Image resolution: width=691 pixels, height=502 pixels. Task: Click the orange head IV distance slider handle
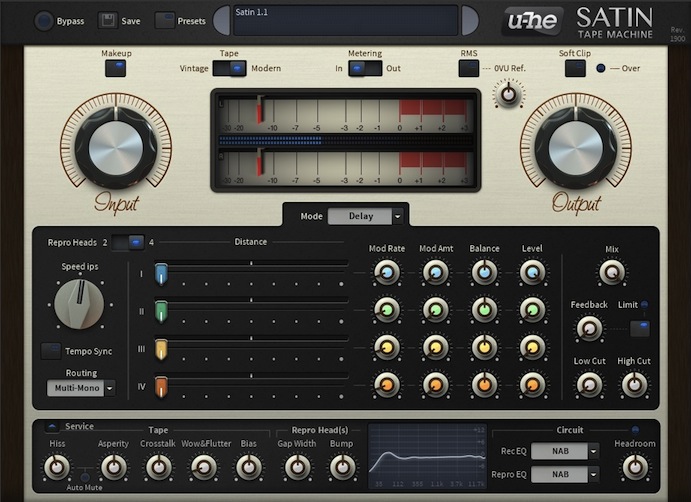pos(161,387)
